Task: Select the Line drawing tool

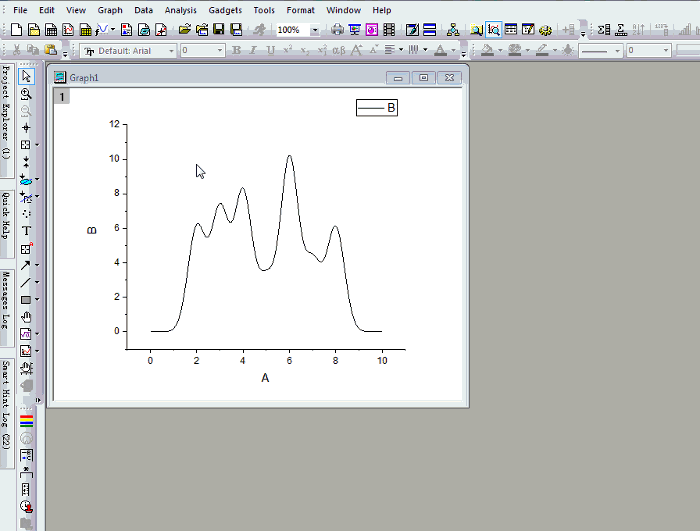Action: (26, 282)
